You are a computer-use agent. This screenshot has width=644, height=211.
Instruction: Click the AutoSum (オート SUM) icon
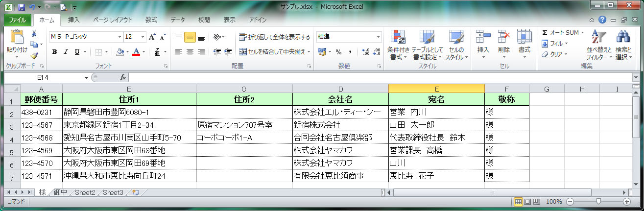(x=545, y=33)
